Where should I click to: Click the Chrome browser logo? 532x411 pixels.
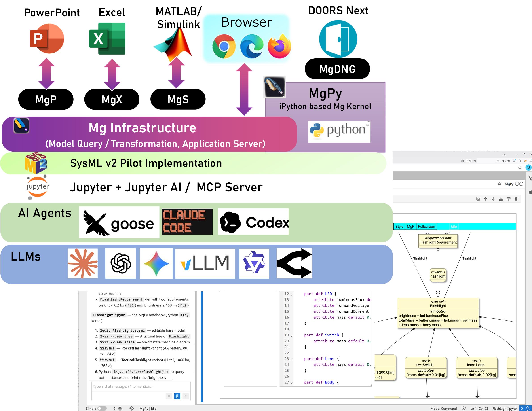click(x=224, y=46)
